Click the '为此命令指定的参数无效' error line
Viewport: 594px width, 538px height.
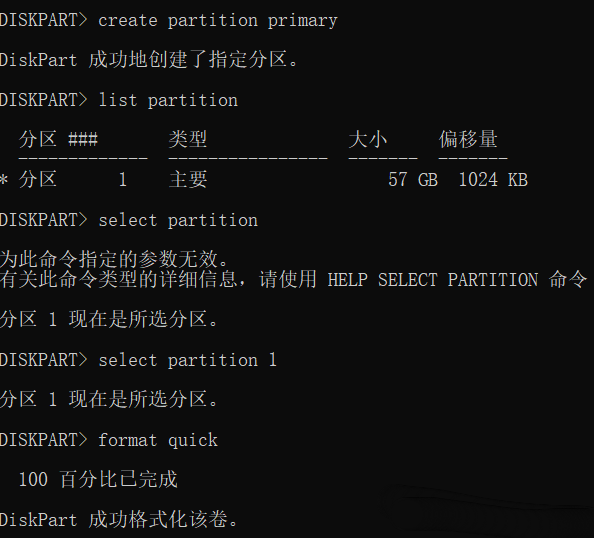coord(114,260)
